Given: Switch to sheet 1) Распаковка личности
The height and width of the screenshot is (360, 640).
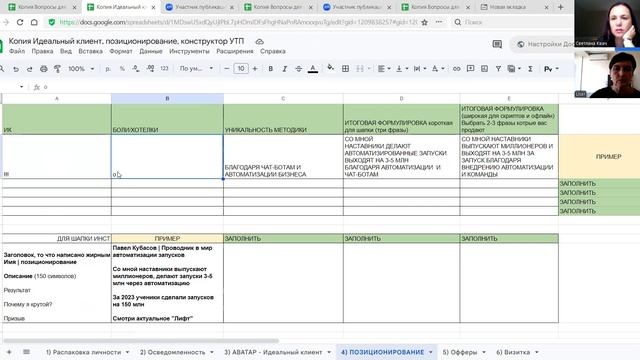Looking at the screenshot, I should pos(83,352).
